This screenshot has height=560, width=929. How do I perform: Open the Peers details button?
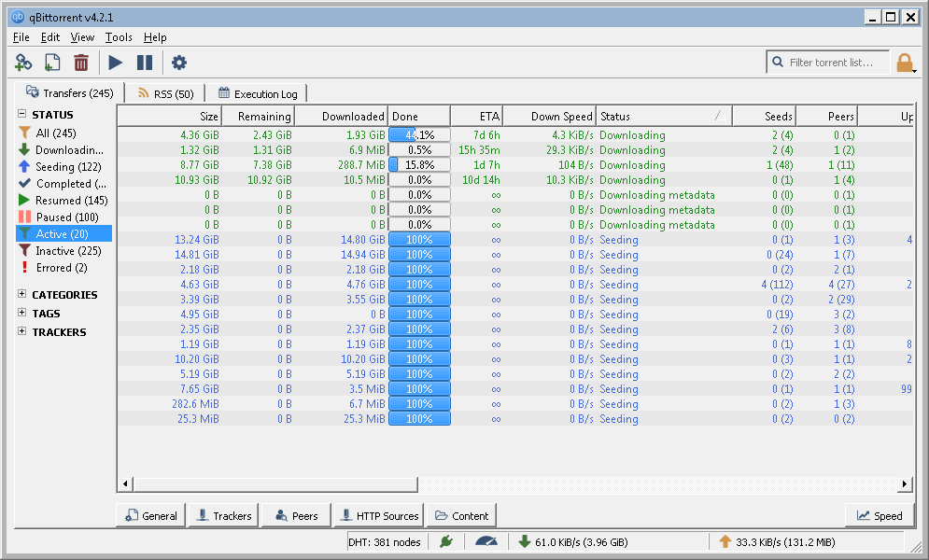tap(297, 515)
